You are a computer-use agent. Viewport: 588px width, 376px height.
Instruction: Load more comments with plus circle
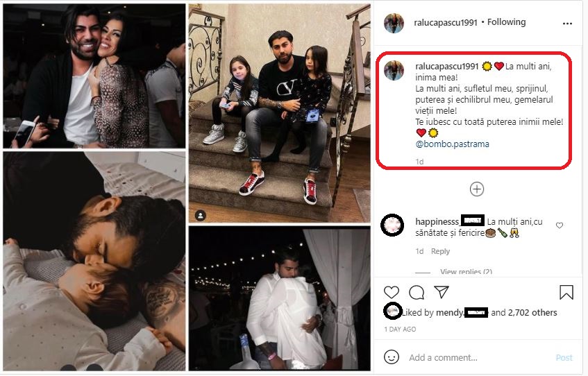477,189
